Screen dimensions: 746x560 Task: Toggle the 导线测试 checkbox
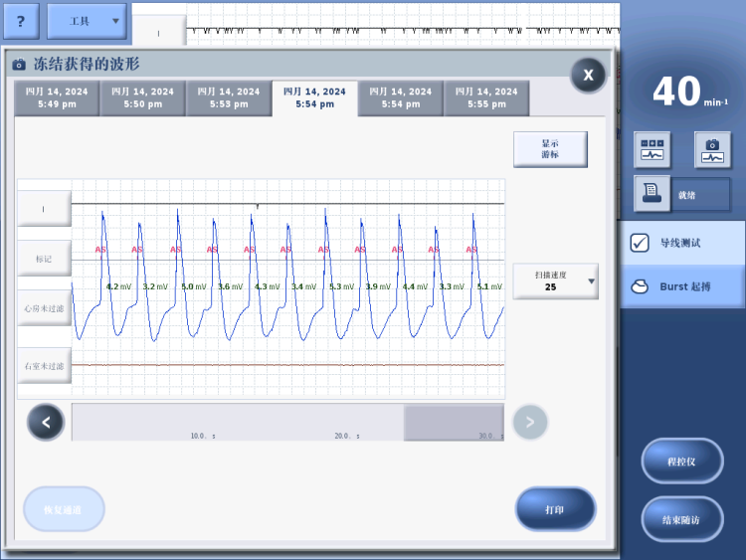[641, 243]
